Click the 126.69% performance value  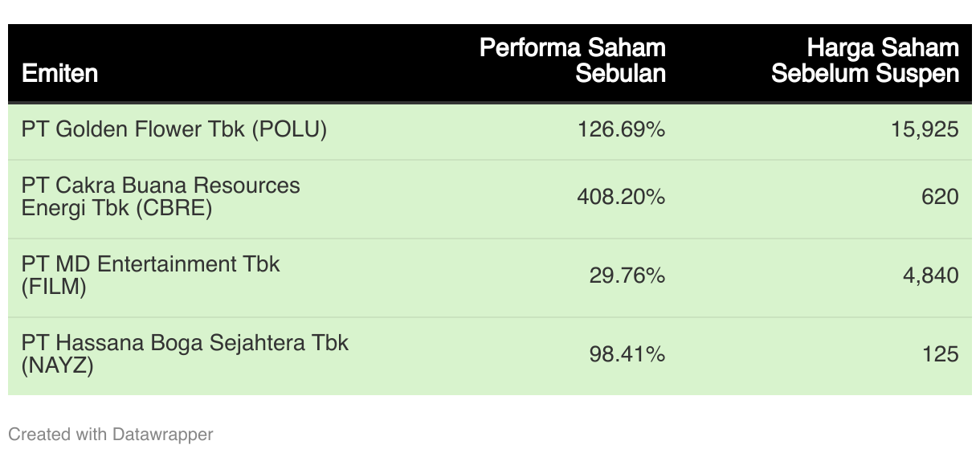[621, 129]
